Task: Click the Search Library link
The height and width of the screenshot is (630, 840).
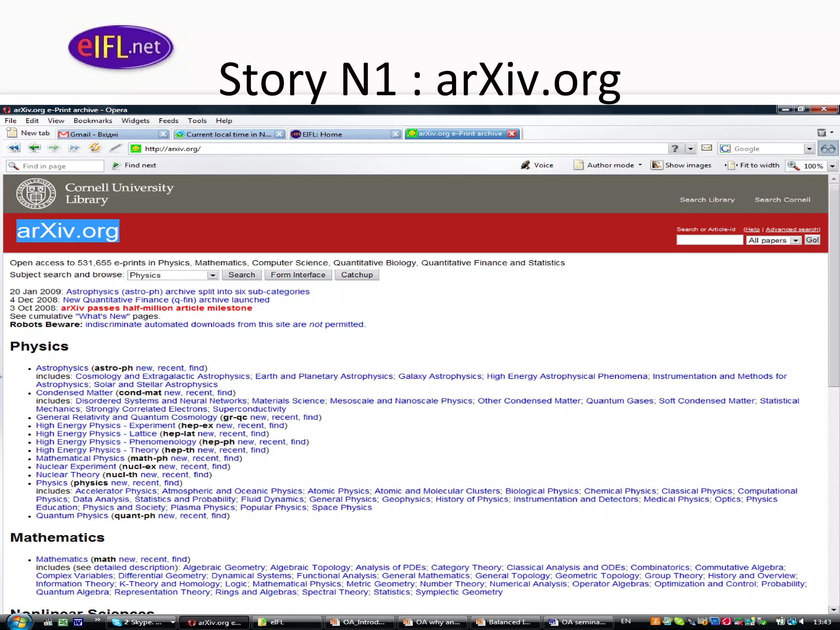Action: click(x=707, y=200)
